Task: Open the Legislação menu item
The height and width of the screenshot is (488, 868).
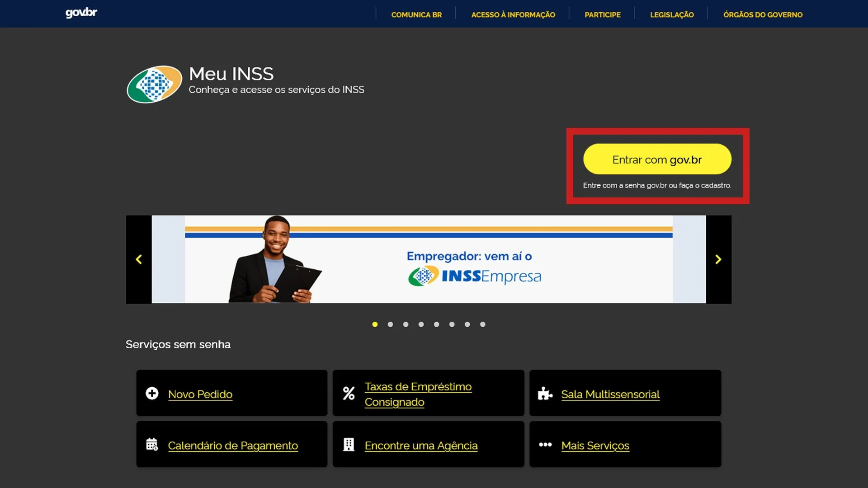Action: 672,14
